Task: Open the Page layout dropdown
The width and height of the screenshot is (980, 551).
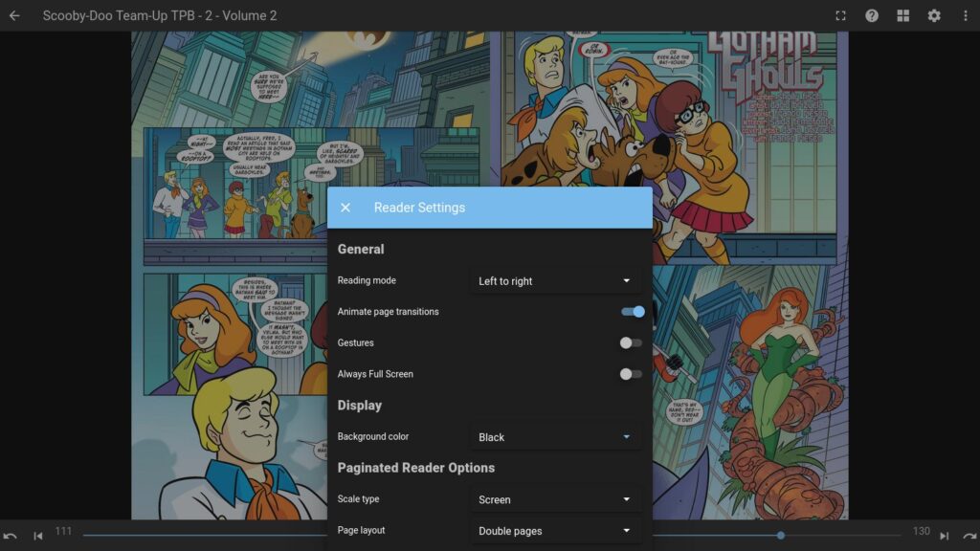Action: coord(555,531)
